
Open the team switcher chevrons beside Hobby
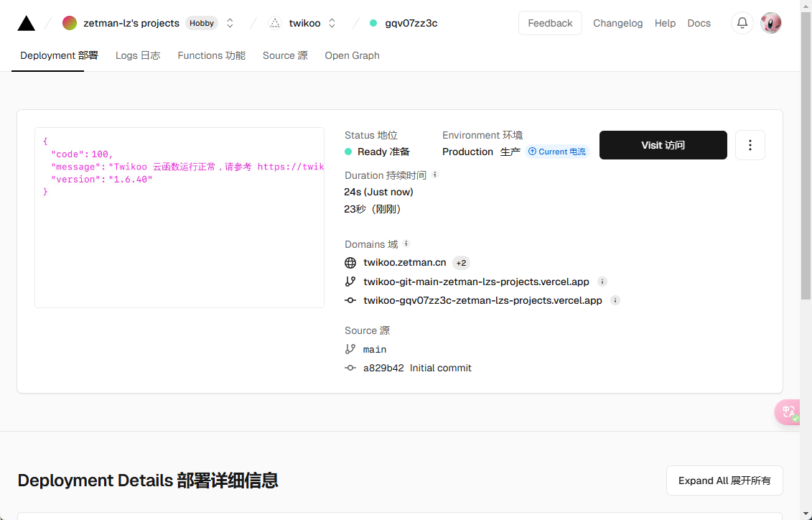tap(230, 23)
